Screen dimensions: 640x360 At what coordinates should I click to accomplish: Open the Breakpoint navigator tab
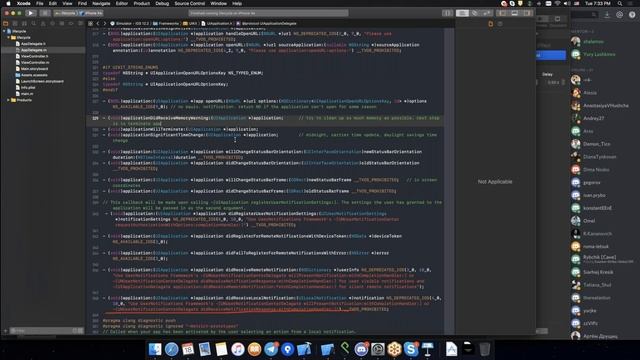point(71,24)
